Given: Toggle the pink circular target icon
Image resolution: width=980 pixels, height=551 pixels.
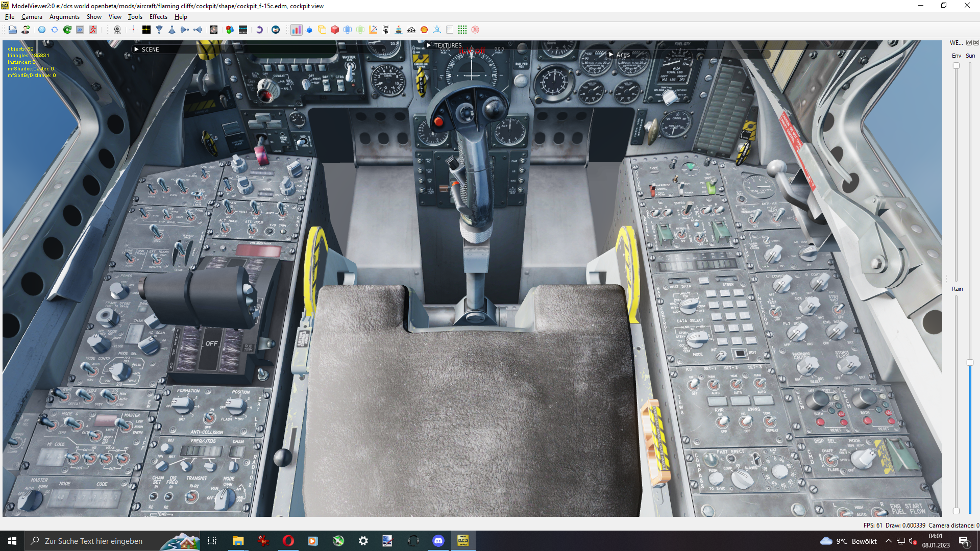Looking at the screenshot, I should tap(475, 30).
